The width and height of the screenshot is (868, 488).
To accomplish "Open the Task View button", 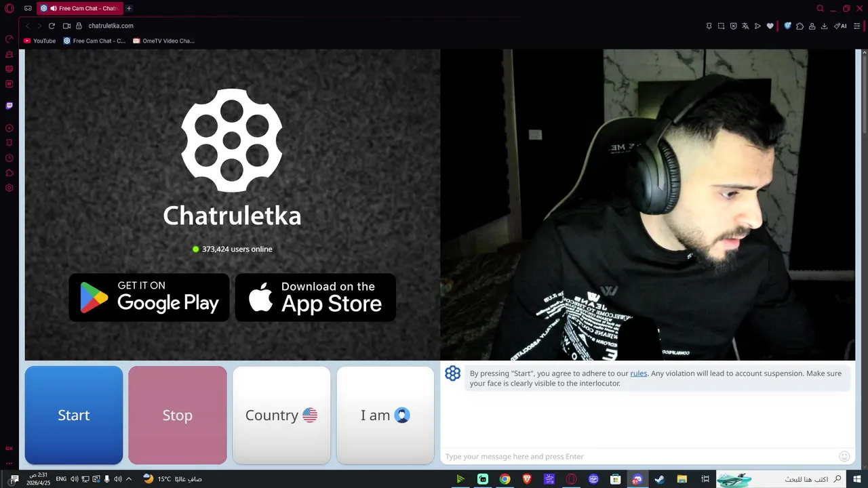I will pos(705,479).
